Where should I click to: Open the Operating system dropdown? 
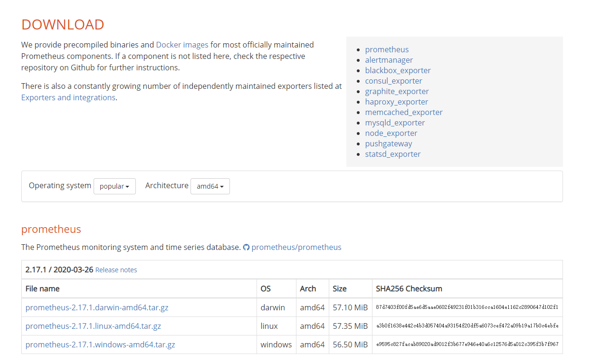pyautogui.click(x=114, y=186)
